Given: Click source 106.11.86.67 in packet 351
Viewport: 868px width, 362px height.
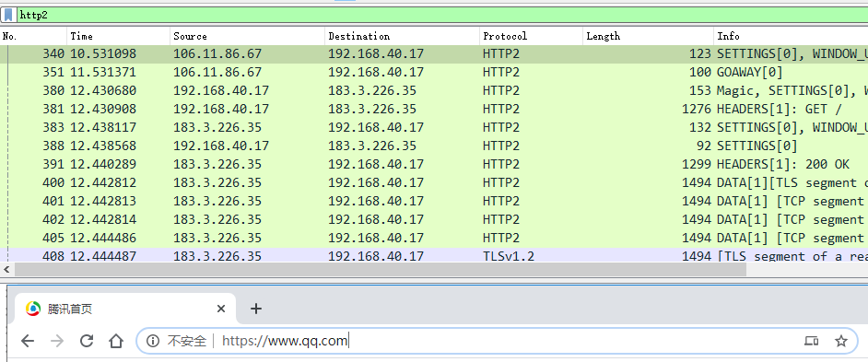Looking at the screenshot, I should tap(217, 72).
